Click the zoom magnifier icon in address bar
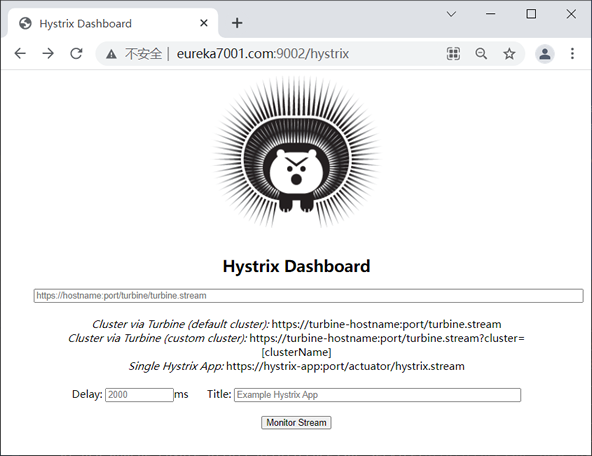Image resolution: width=592 pixels, height=456 pixels. [481, 54]
